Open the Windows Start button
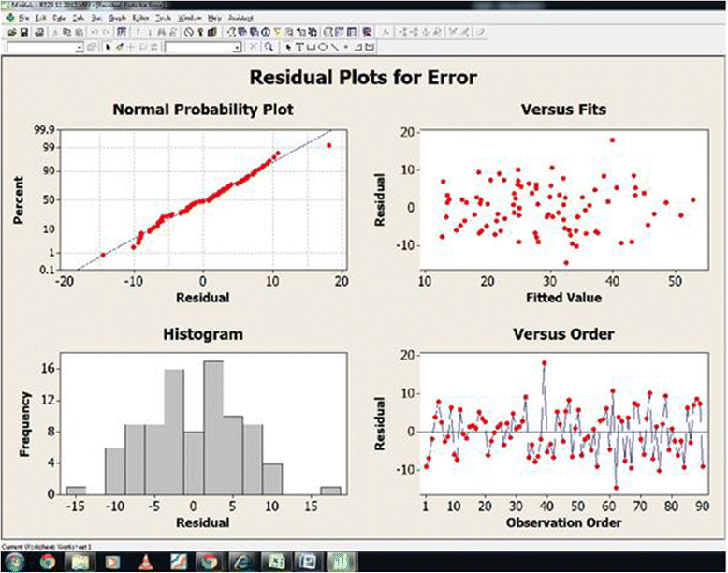 pos(14,563)
